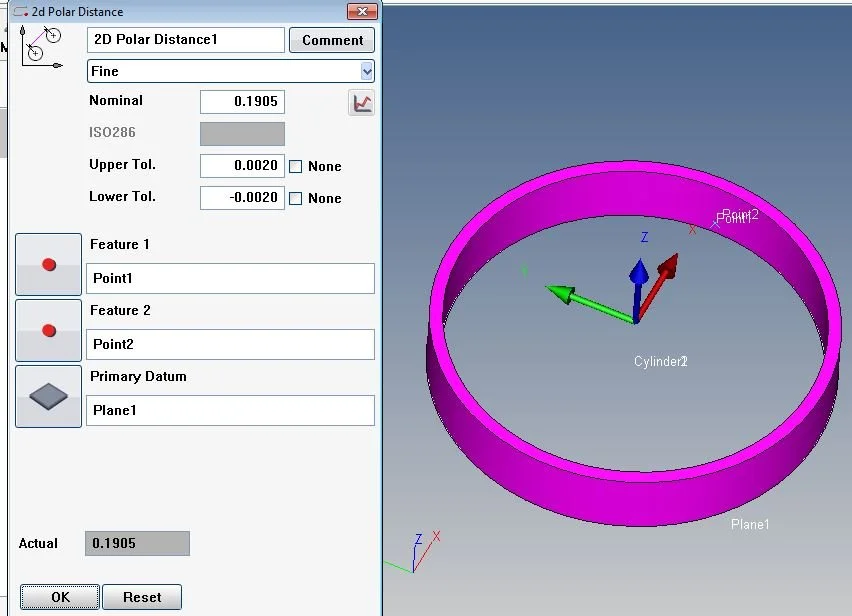Click the Nominal value field
Viewport: 852px width, 616px height.
pyautogui.click(x=242, y=101)
